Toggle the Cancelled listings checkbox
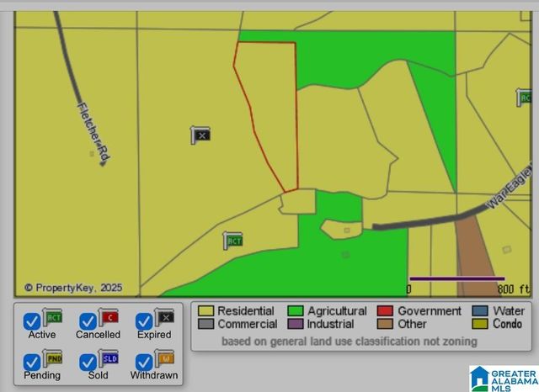The image size is (539, 392). tap(88, 320)
